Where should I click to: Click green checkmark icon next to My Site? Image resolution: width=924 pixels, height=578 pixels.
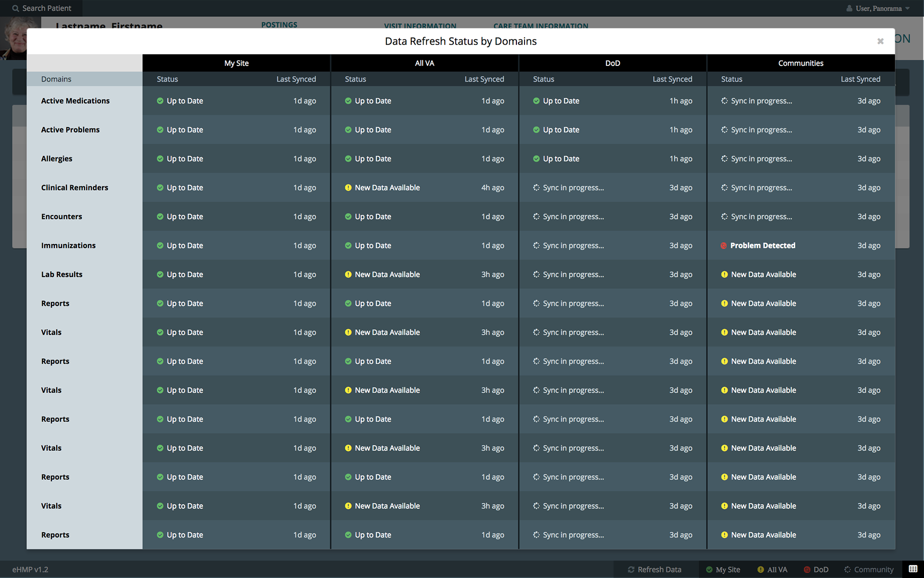coord(709,570)
